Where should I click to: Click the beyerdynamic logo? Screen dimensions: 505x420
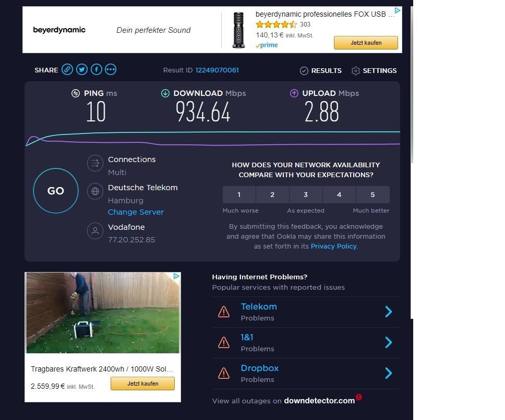tap(59, 30)
